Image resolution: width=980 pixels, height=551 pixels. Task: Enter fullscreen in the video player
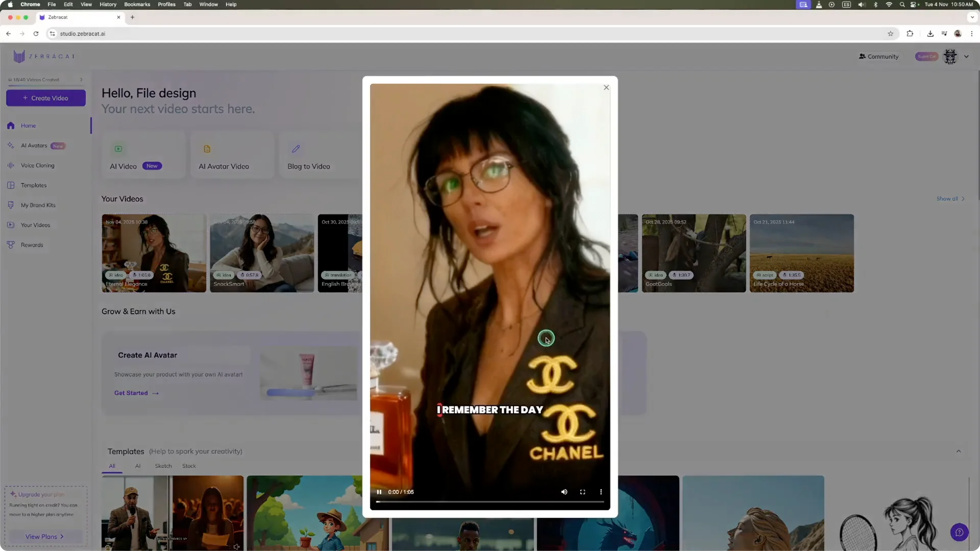click(x=582, y=492)
